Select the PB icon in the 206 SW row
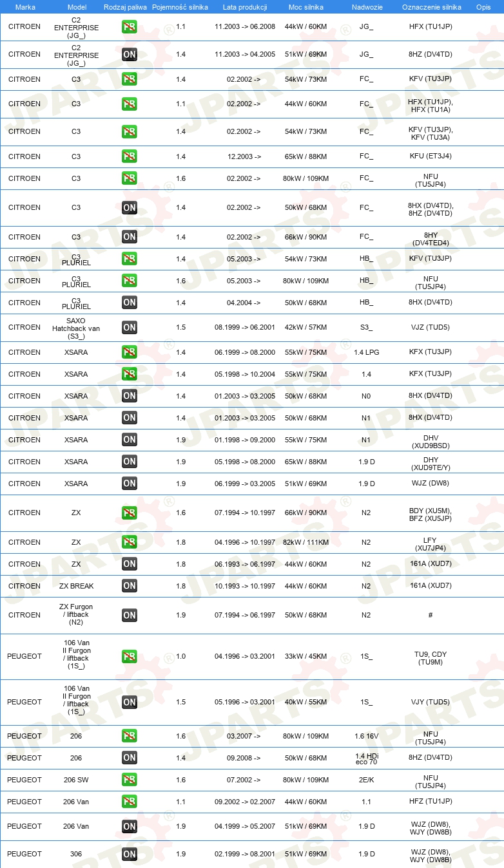Image resolution: width=504 pixels, height=868 pixels. [x=130, y=780]
